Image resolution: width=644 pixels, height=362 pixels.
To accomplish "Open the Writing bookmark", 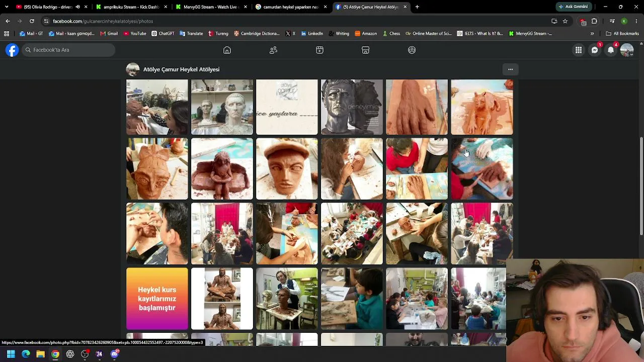I will [339, 34].
